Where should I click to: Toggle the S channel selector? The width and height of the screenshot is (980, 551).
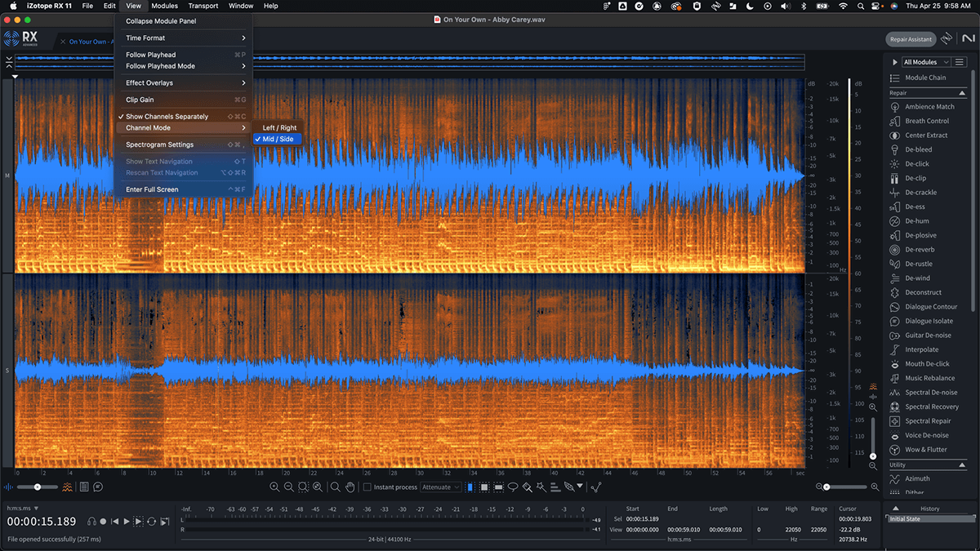click(7, 371)
